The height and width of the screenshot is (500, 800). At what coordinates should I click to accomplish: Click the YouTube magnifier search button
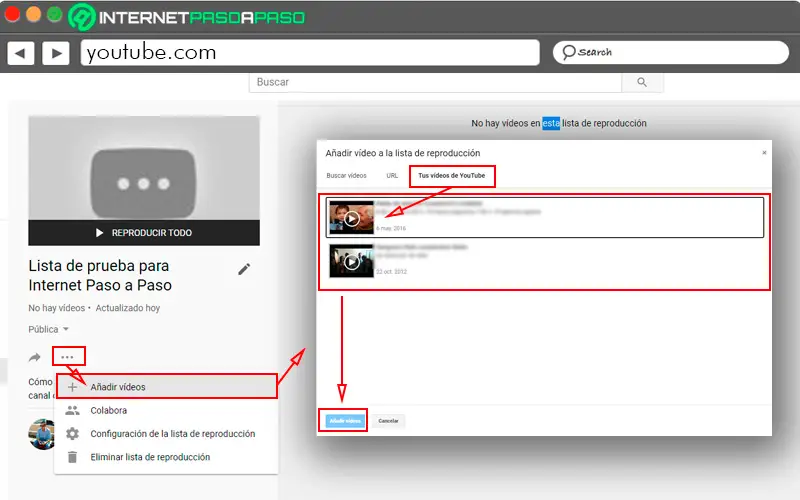[x=642, y=82]
